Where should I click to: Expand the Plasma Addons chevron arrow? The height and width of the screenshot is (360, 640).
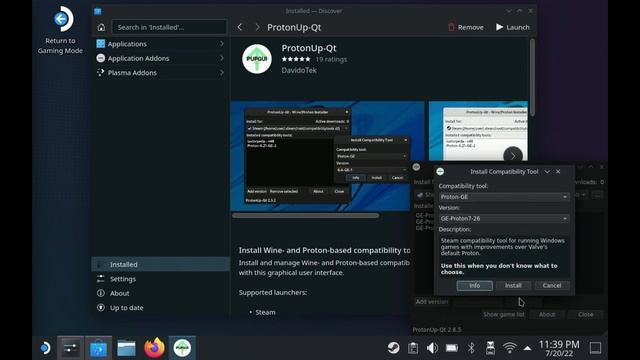(x=222, y=72)
